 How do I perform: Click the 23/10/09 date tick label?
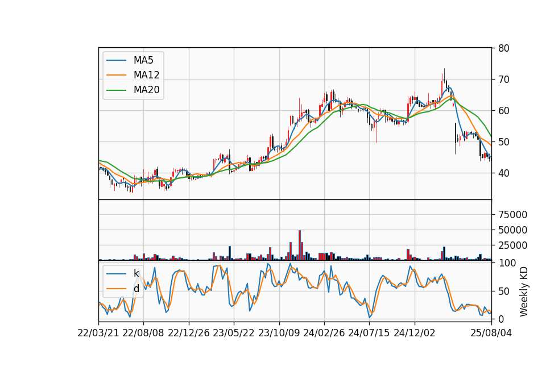[279, 333]
